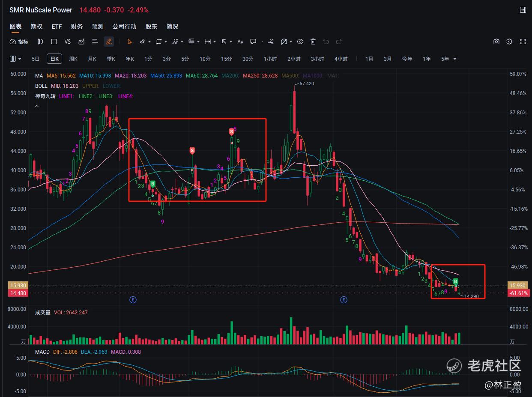The width and height of the screenshot is (532, 397).
Task: Click the second earnings E marker on timeline
Action: (x=344, y=300)
